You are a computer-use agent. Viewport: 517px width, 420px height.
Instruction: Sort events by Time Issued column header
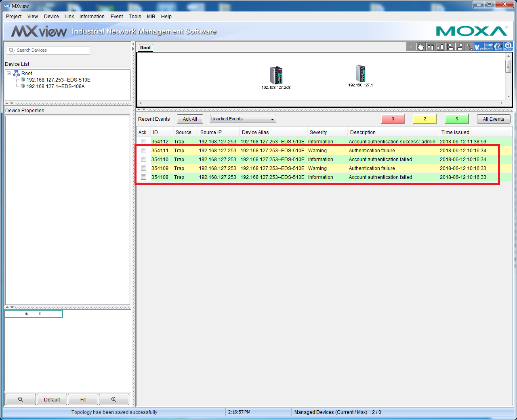click(x=475, y=132)
